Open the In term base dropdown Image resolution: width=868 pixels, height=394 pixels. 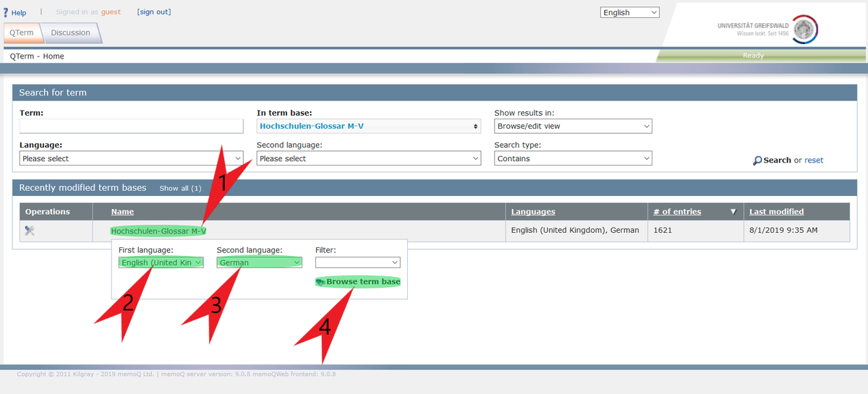tap(369, 126)
